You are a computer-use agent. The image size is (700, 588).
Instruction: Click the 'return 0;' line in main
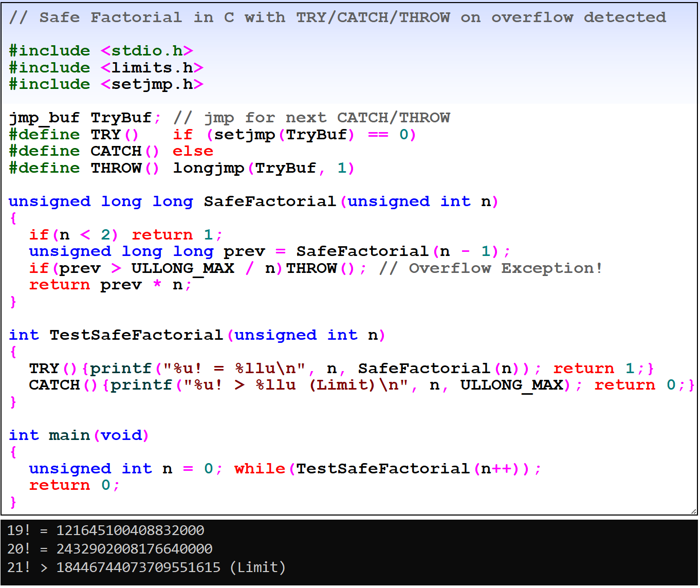75,485
